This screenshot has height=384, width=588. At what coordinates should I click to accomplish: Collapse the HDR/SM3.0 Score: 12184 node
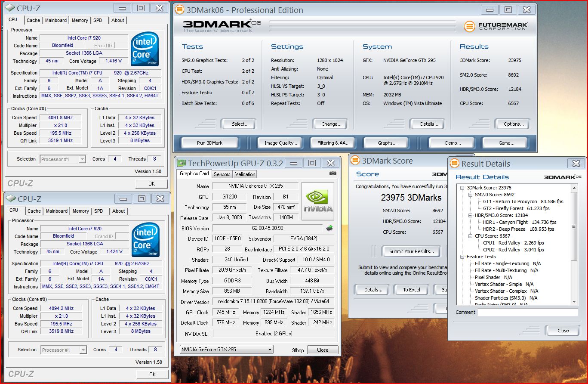pos(470,215)
